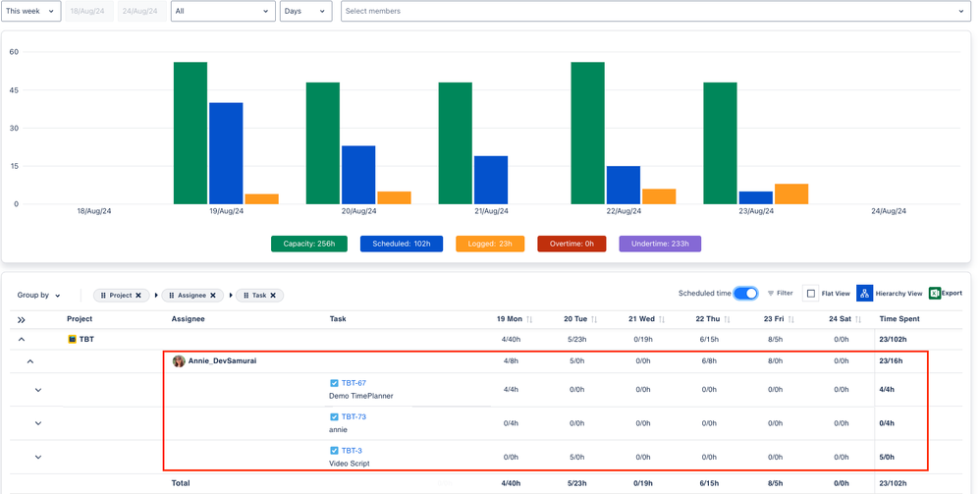Click the double-arrow expand-all icon

tap(22, 320)
